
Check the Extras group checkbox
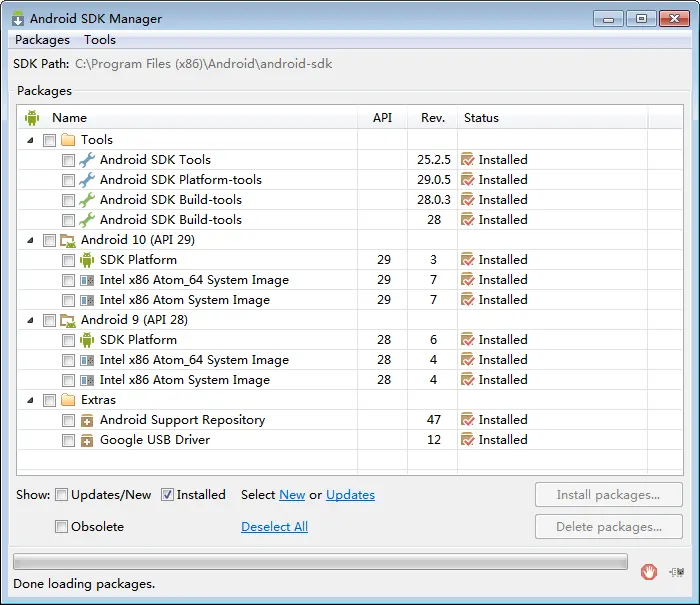tap(49, 400)
